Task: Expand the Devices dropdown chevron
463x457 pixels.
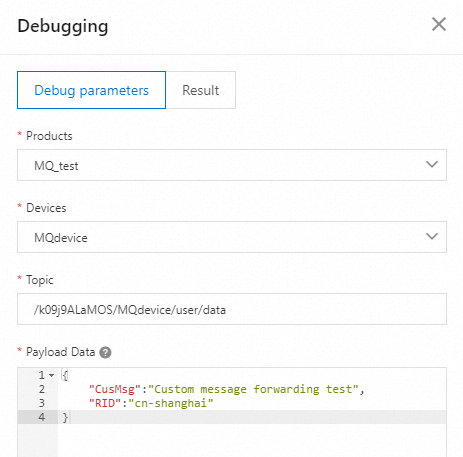Action: click(x=432, y=236)
